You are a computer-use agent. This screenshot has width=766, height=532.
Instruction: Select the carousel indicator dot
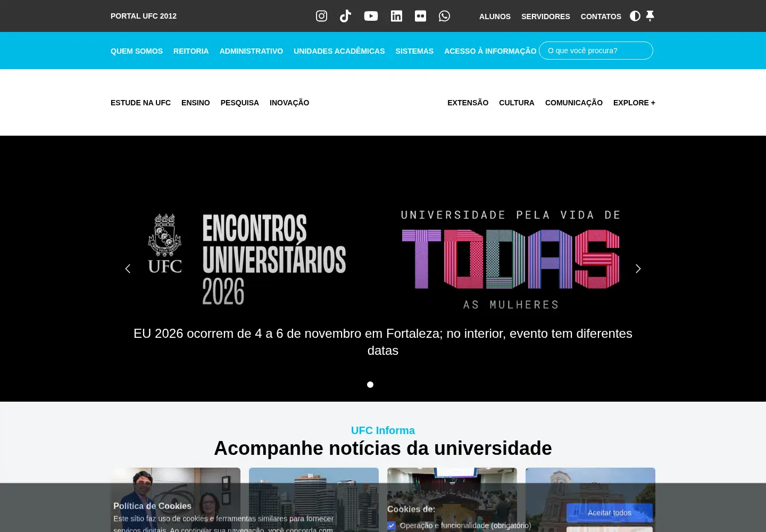pyautogui.click(x=370, y=385)
